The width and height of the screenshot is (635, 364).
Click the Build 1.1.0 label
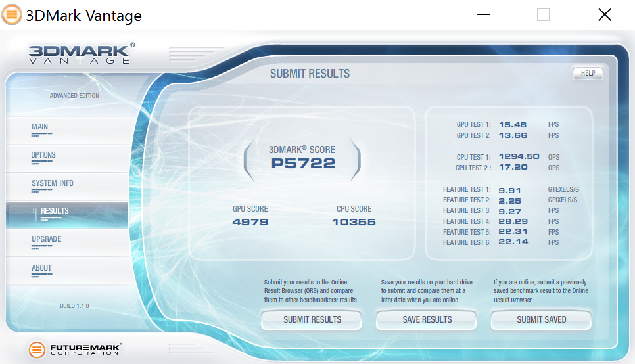(74, 306)
